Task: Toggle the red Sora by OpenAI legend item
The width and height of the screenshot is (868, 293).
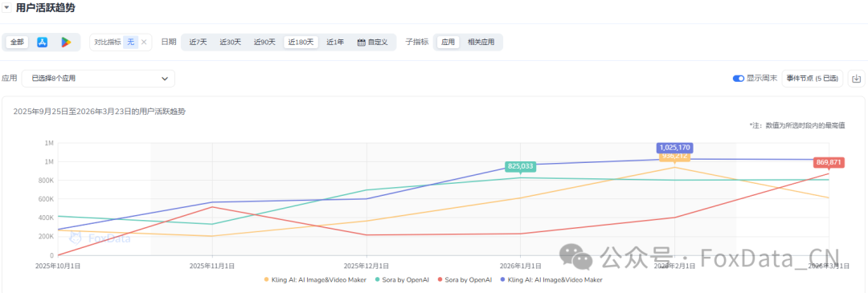Action: pos(465,279)
